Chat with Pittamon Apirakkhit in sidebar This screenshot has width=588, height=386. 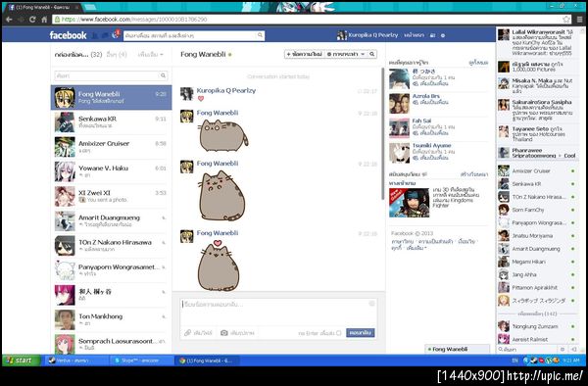538,287
